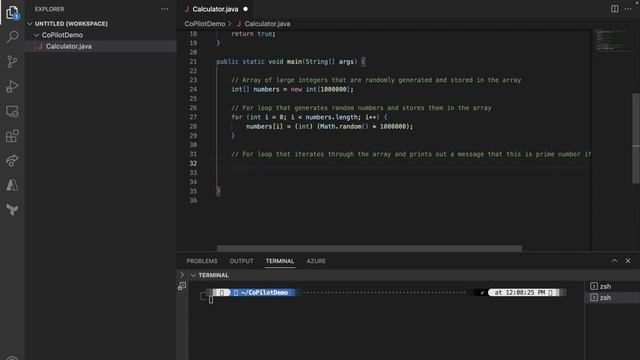Click the code minimap preview
Image resolution: width=640 pixels, height=360 pixels.
pos(611,40)
